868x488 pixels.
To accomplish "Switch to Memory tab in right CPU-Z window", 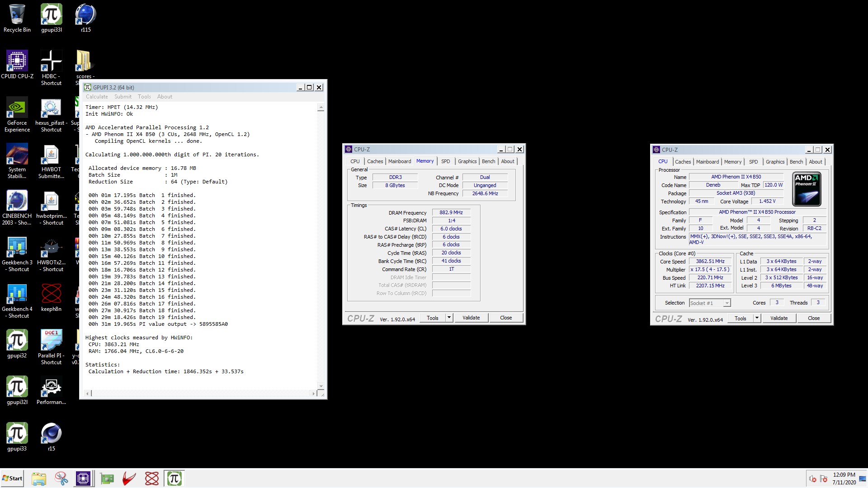I will click(733, 162).
